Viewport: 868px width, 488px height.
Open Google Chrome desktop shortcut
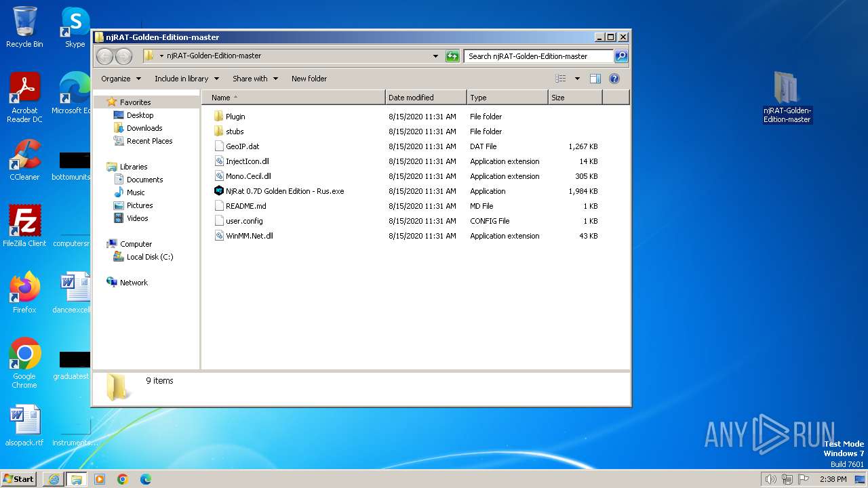click(24, 363)
